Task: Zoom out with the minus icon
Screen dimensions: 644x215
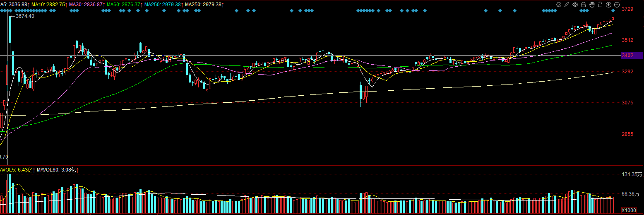Action: point(617,5)
